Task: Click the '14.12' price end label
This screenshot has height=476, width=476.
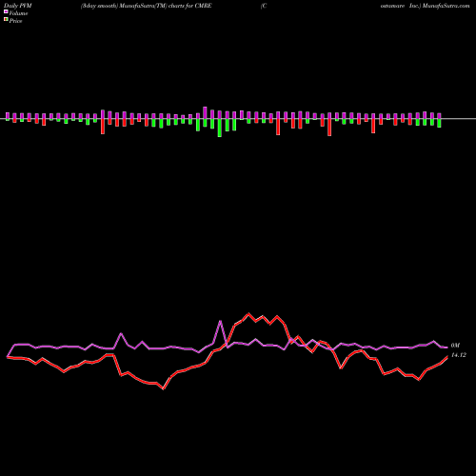Action: pos(459,355)
